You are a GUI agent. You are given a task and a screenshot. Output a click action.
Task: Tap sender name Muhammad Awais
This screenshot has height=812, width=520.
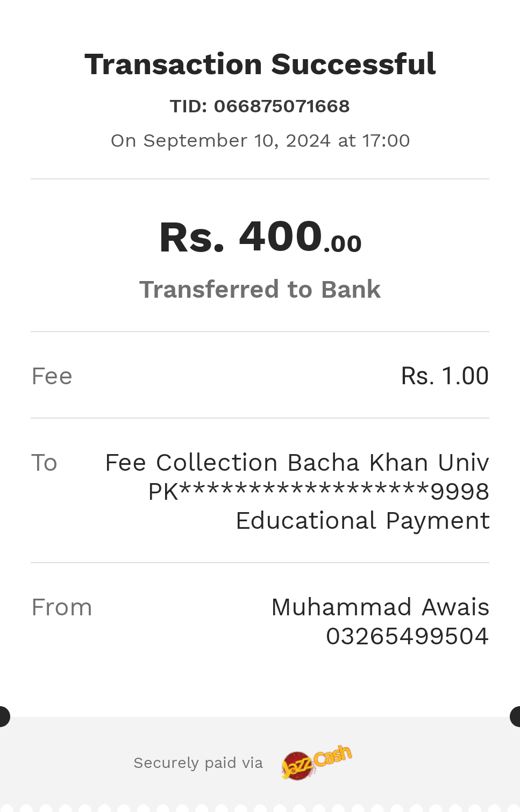pos(380,607)
